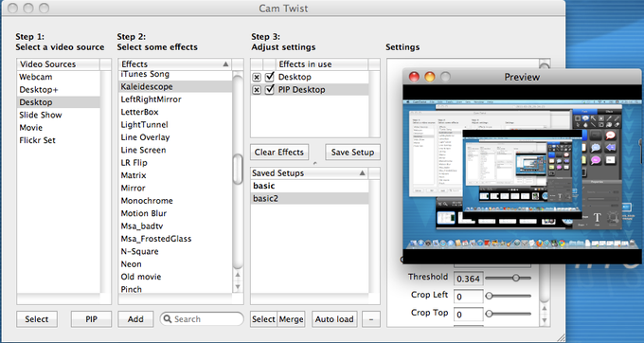This screenshot has width=644, height=343.
Task: Choose the Old movie effect
Action: pyautogui.click(x=175, y=277)
